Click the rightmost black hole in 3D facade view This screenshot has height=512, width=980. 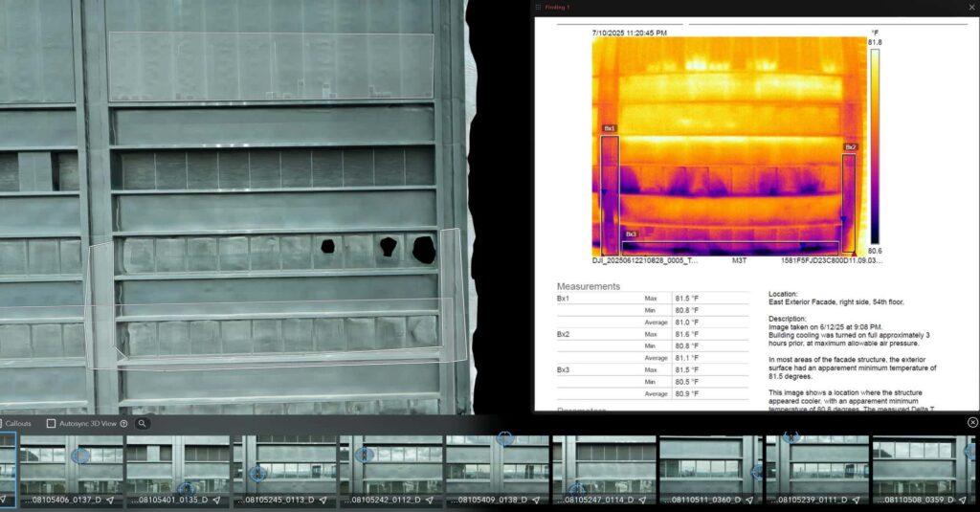[x=424, y=250]
